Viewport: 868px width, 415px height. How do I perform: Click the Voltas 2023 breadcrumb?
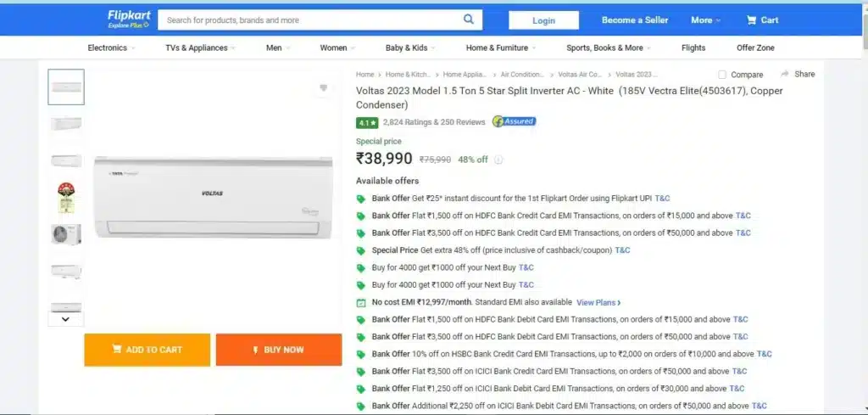click(637, 74)
